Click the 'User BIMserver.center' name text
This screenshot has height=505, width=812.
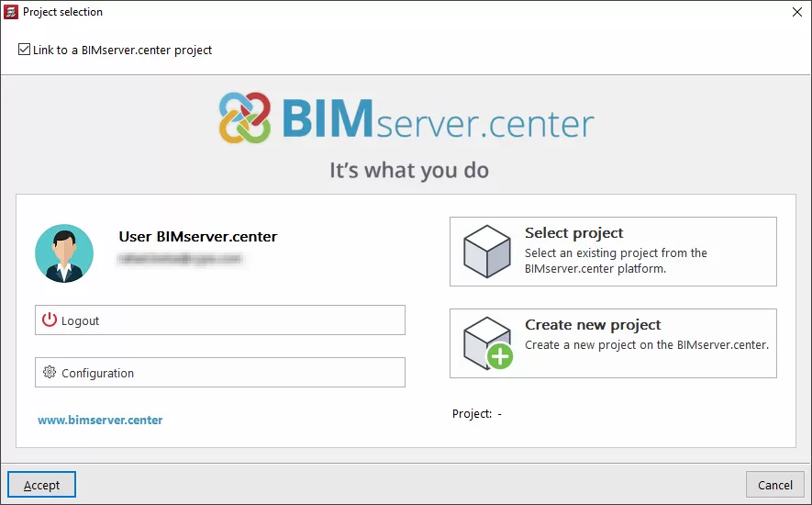coord(197,237)
